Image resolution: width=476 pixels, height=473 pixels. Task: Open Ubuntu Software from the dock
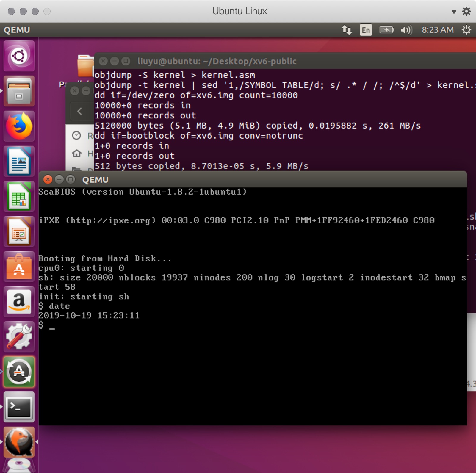click(19, 266)
